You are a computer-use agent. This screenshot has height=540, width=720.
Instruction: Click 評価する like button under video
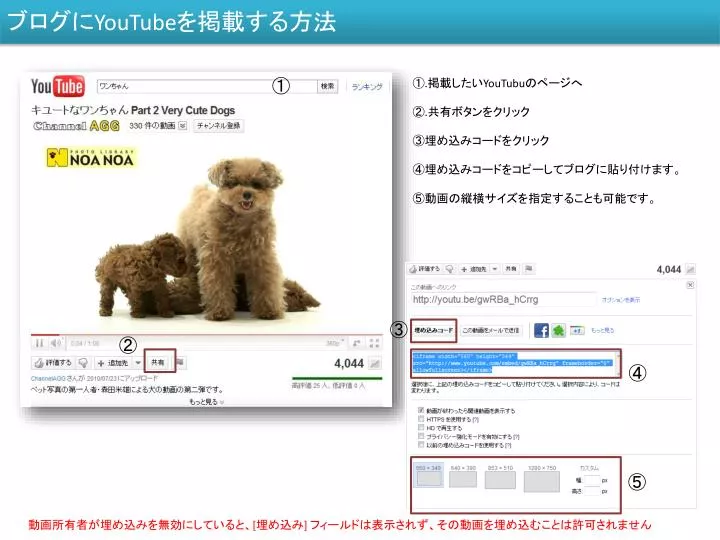[x=53, y=363]
